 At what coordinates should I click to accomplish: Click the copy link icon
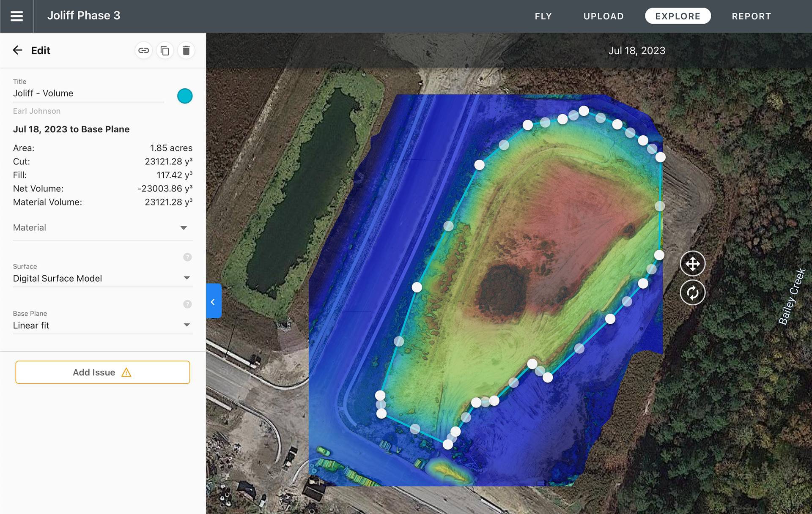pos(143,51)
